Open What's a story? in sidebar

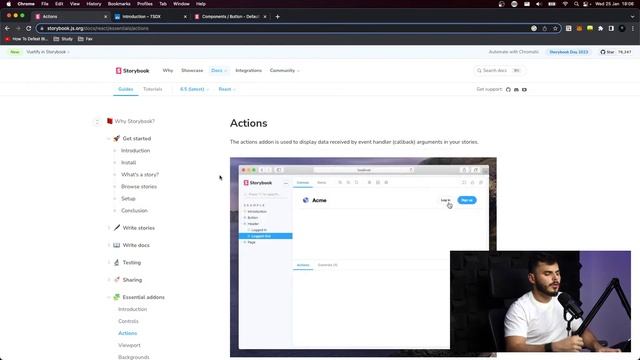tap(140, 174)
